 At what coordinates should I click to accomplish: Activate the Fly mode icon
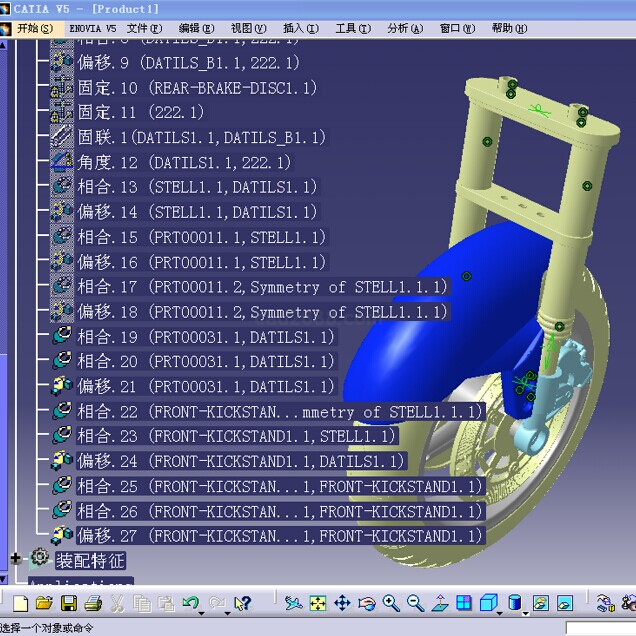pyautogui.click(x=293, y=603)
